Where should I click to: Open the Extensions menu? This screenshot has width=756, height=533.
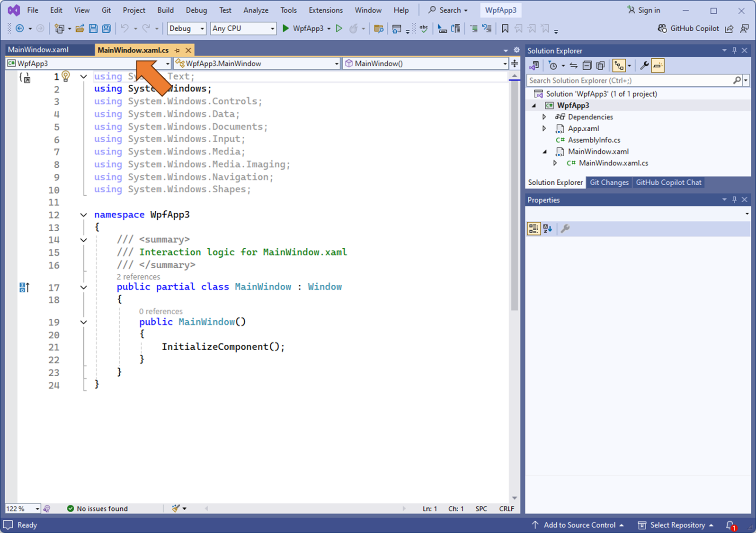pos(326,10)
